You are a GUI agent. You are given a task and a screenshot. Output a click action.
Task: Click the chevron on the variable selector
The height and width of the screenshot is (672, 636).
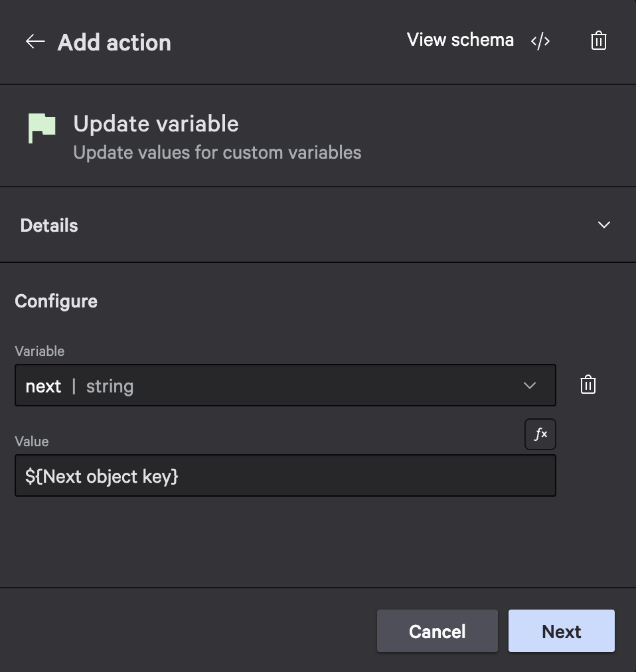pyautogui.click(x=529, y=385)
